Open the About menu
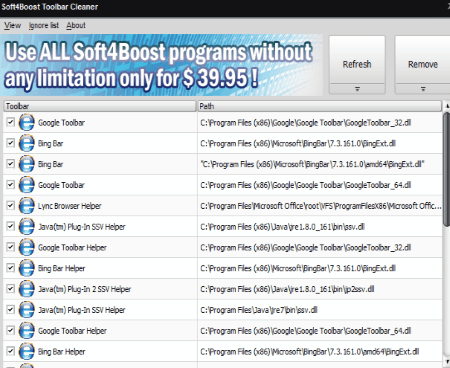The height and width of the screenshot is (368, 450). pyautogui.click(x=76, y=25)
